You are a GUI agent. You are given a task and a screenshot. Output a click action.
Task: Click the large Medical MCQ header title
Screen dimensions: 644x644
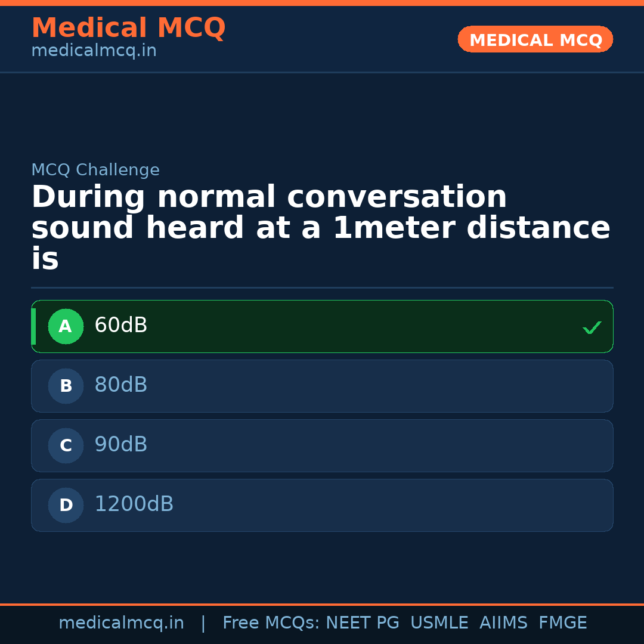point(128,28)
